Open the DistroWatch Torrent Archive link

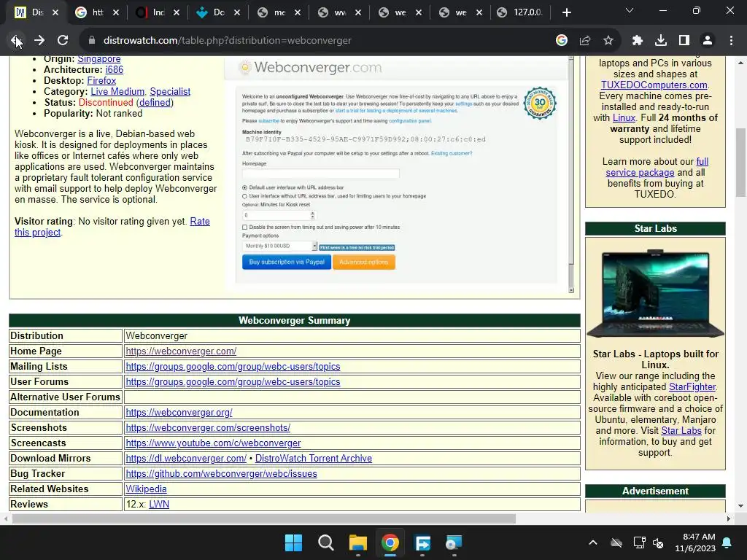click(x=314, y=458)
